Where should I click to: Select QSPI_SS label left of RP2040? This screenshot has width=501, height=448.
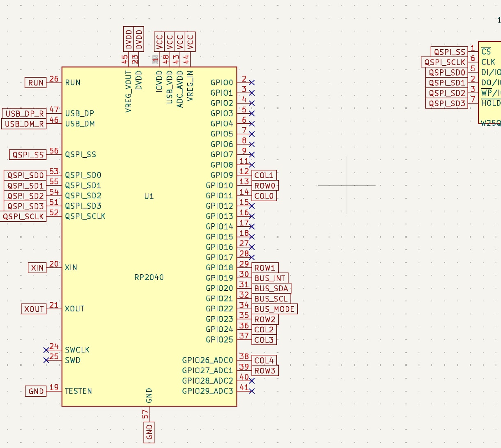click(28, 155)
